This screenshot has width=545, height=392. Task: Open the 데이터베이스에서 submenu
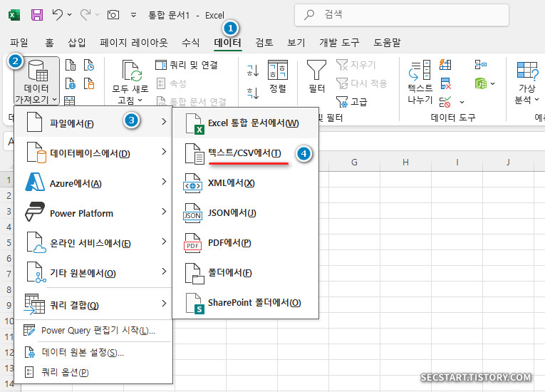(93, 153)
